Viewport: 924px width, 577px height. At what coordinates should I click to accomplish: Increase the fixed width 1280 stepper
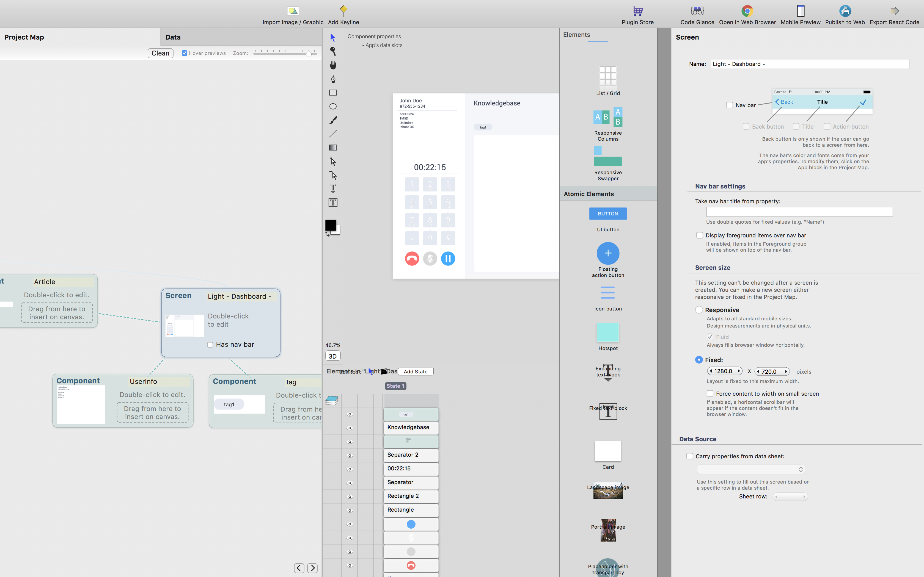click(x=739, y=371)
